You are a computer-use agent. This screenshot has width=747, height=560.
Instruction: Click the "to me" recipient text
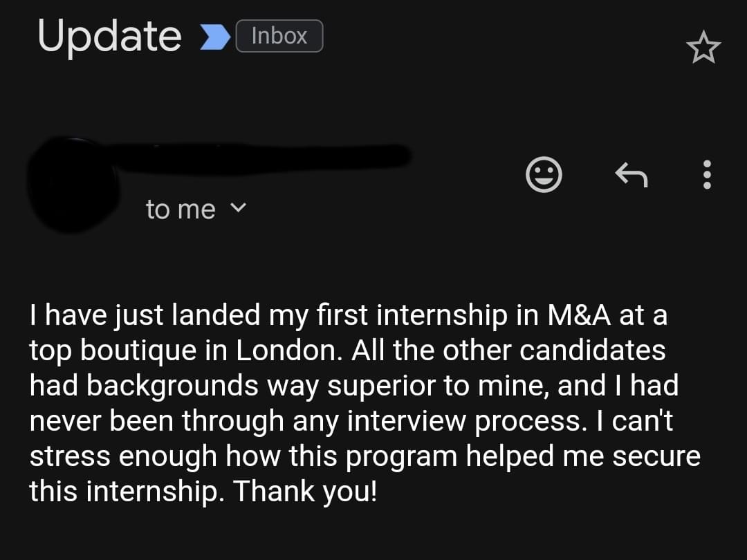click(x=181, y=209)
